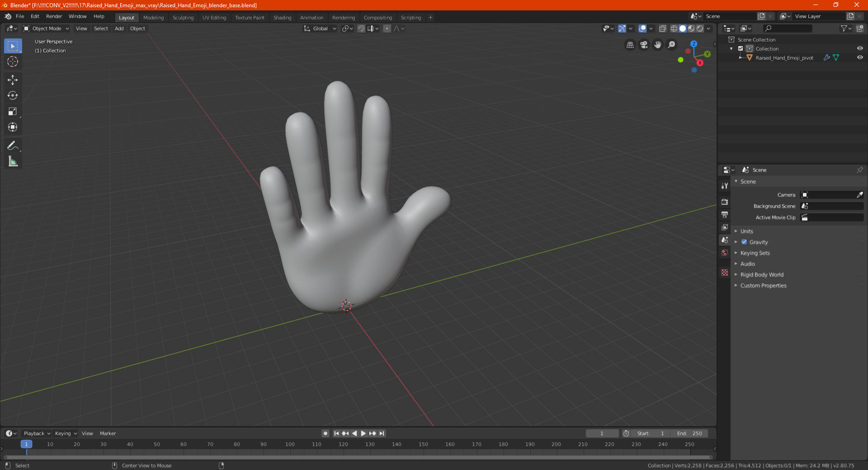
Task: Toggle viewport gizmos display
Action: [622, 28]
